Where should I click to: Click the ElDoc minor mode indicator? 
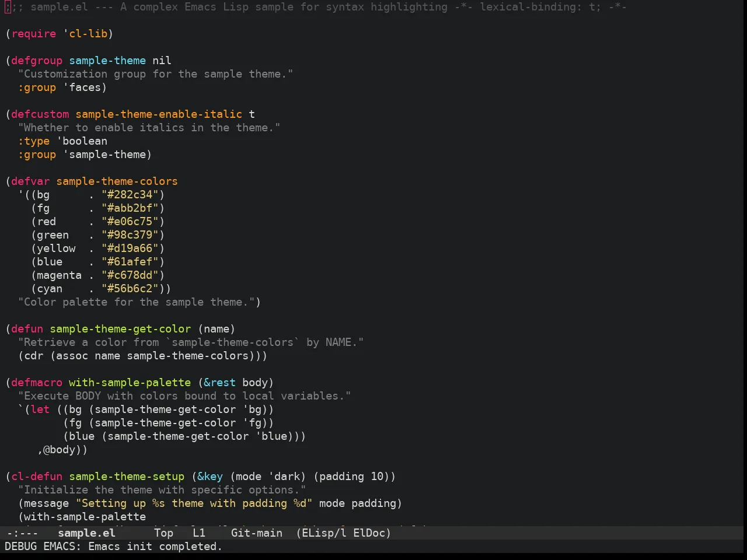(369, 533)
